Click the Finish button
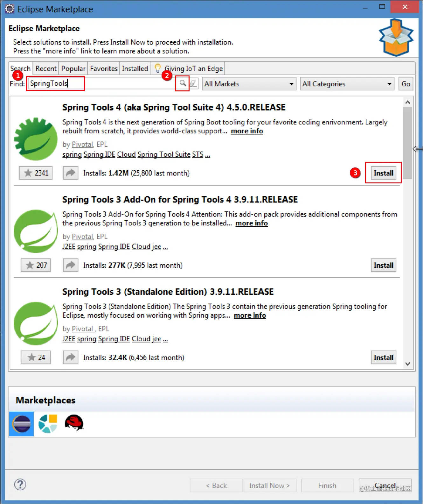 pos(327,485)
